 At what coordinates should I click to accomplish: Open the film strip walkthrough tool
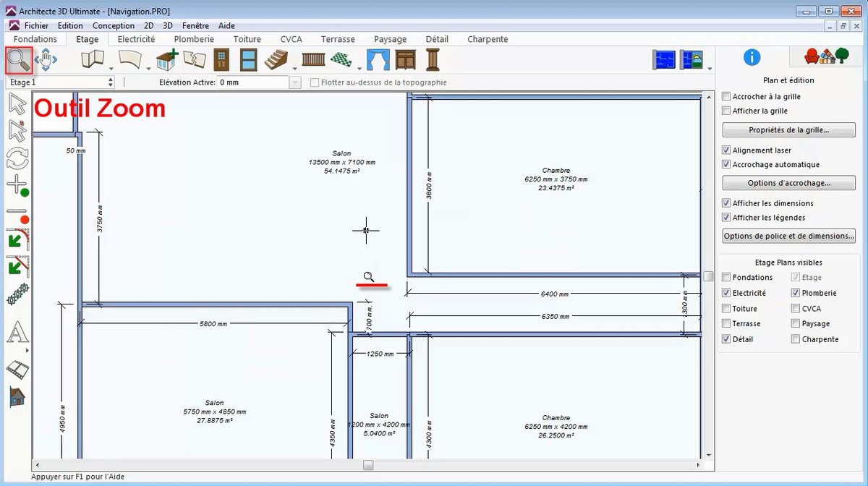(17, 370)
